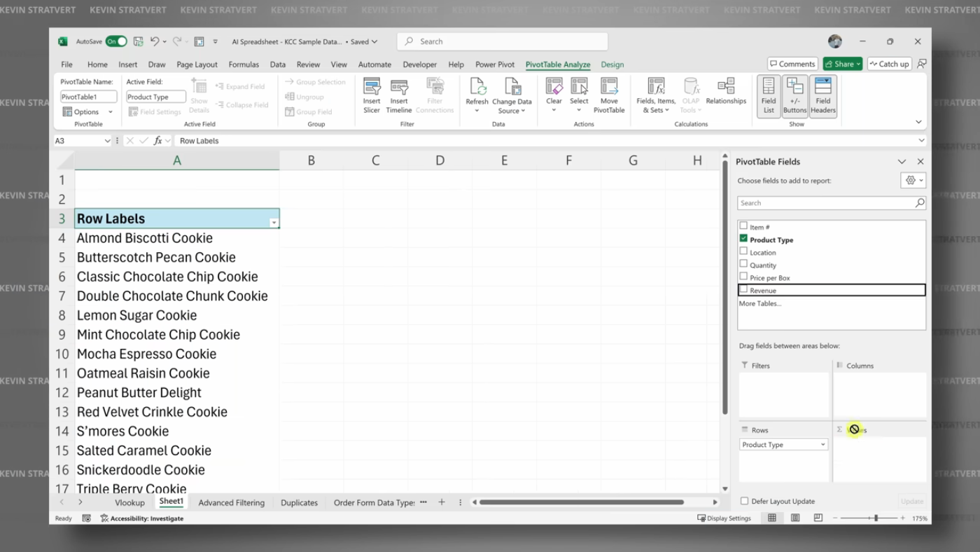Check the Location field
The height and width of the screenshot is (552, 980).
pos(743,251)
